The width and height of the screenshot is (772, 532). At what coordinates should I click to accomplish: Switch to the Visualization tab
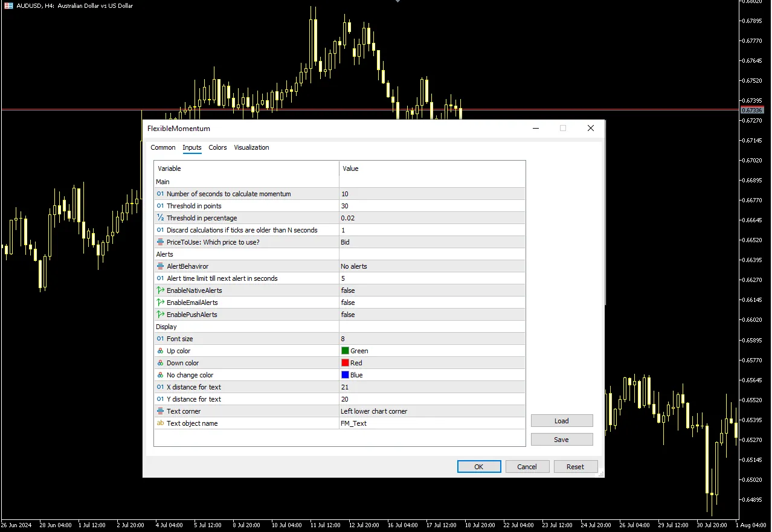click(x=251, y=147)
